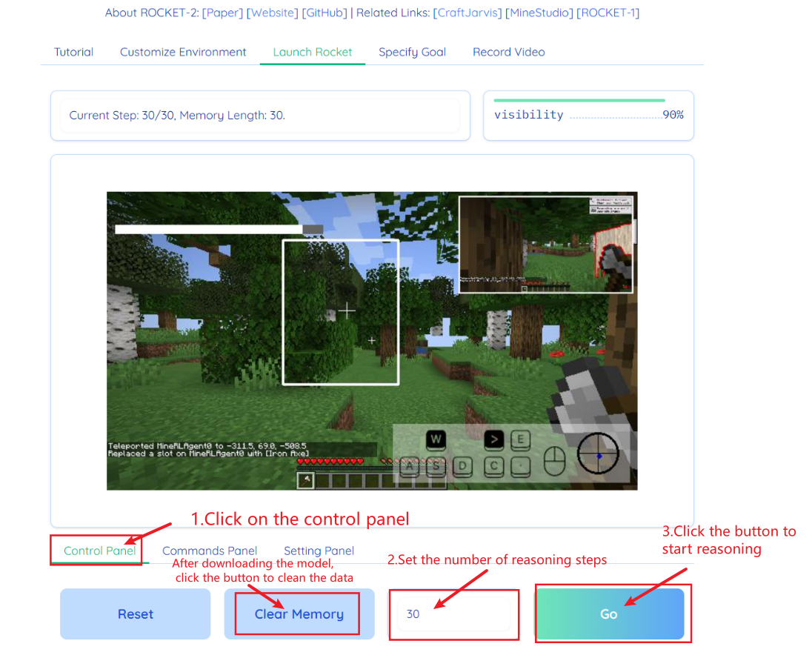Click the visibility 90% label
Image resolution: width=812 pixels, height=658 pixels.
pyautogui.click(x=588, y=115)
